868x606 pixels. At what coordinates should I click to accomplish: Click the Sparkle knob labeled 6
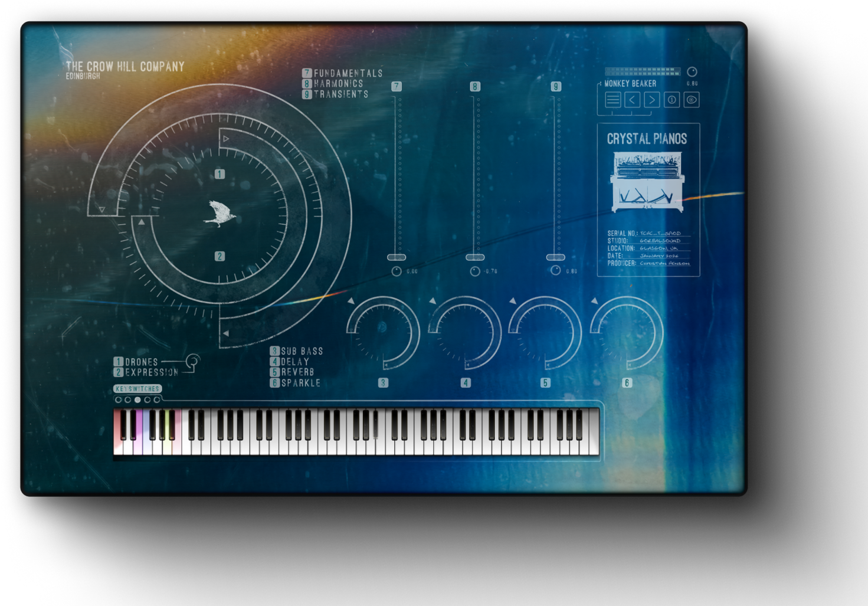coord(627,333)
